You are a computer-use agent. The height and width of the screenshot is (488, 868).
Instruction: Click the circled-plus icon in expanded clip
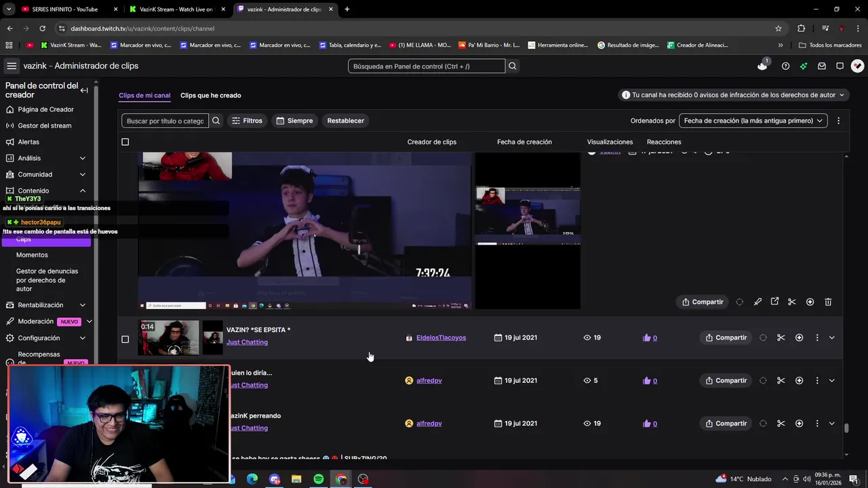point(810,302)
